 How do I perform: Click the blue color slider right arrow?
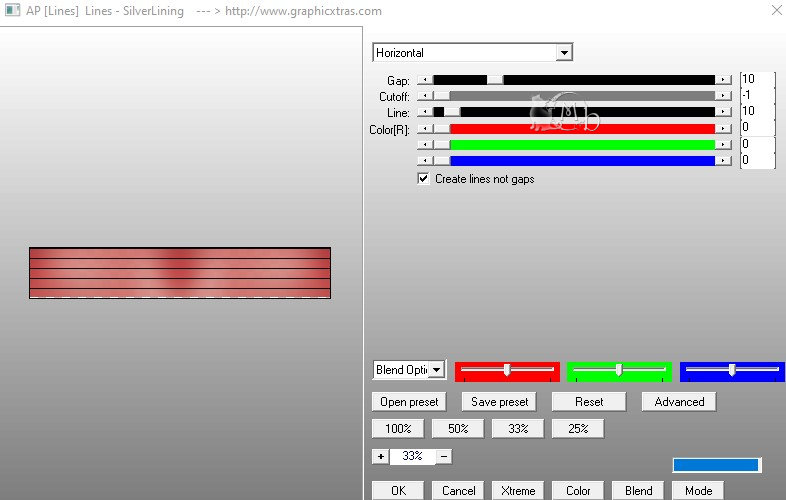(723, 161)
